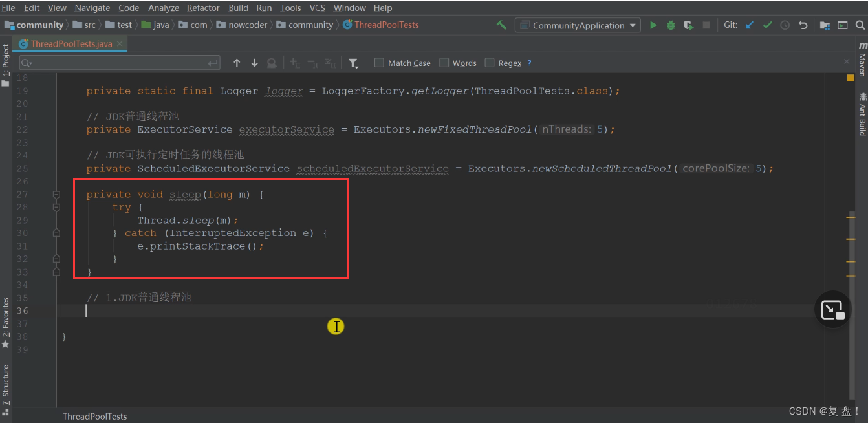
Task: Open search history magnifier dropdown
Action: coord(27,63)
